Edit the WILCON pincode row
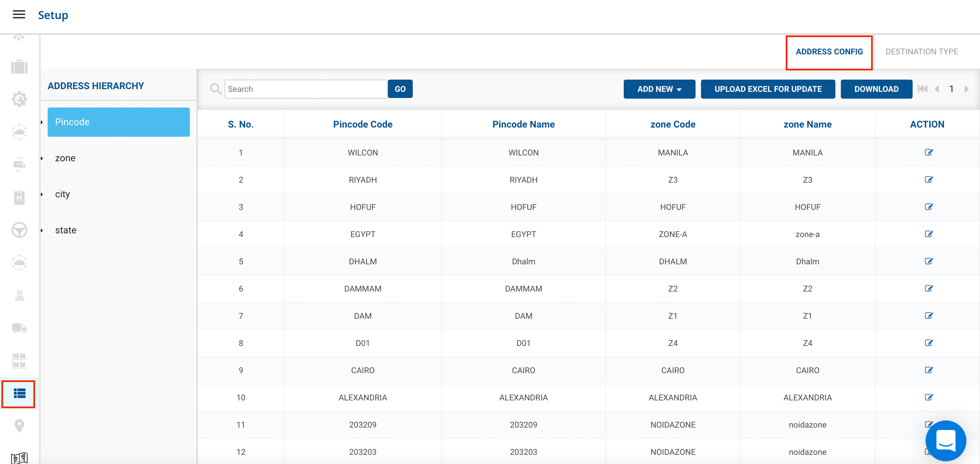The width and height of the screenshot is (980, 464). [928, 152]
